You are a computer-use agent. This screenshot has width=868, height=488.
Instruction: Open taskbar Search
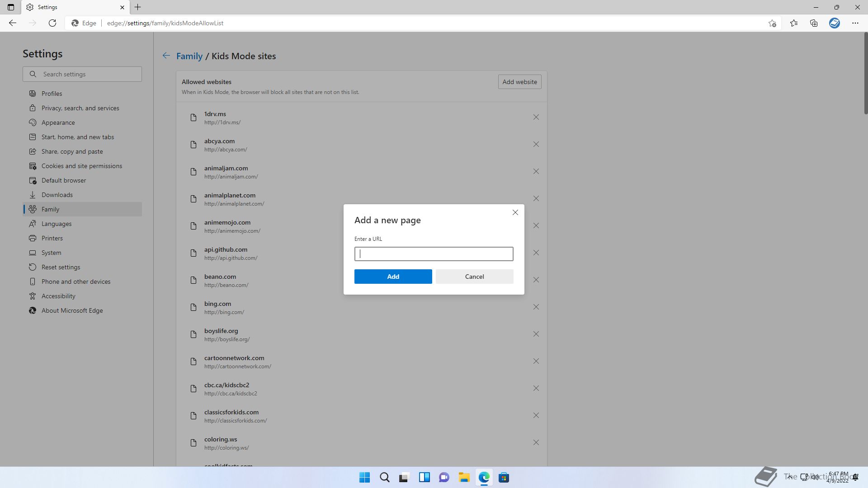(x=385, y=478)
